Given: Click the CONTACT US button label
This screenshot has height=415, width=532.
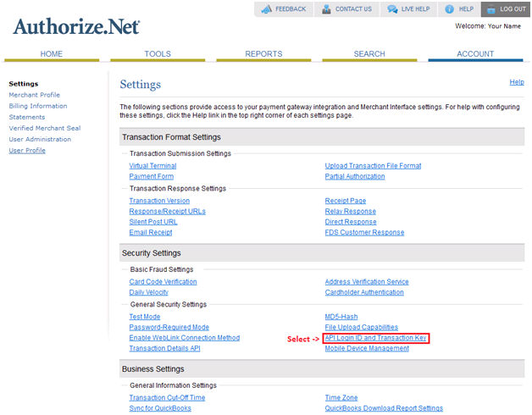Looking at the screenshot, I should coord(353,9).
